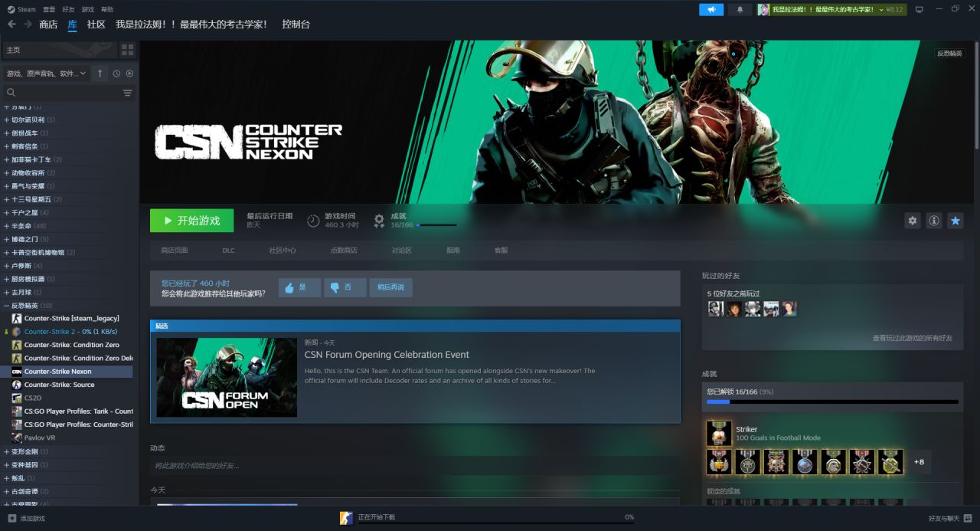Viewport: 980px width, 531px height.
Task: Go forward with the right arrow
Action: pos(28,25)
